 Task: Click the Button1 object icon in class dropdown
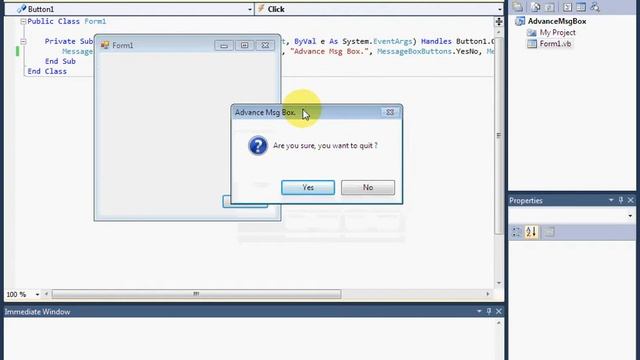click(22, 9)
